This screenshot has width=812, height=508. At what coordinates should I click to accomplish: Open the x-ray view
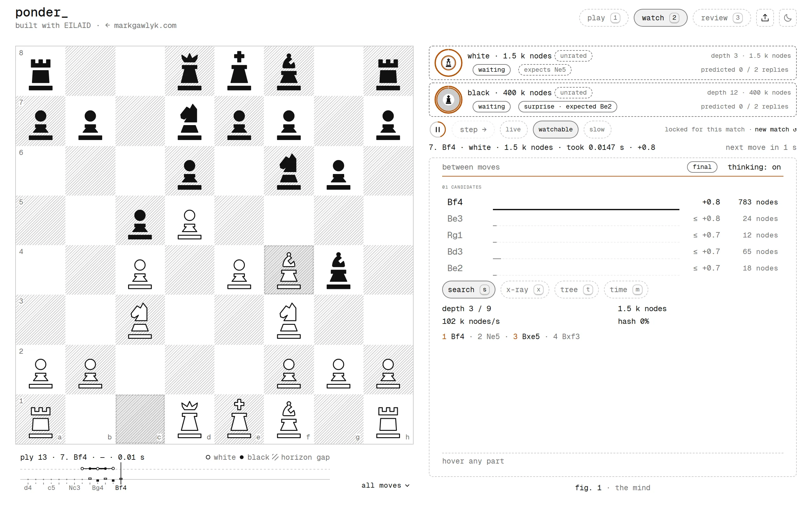(x=524, y=290)
